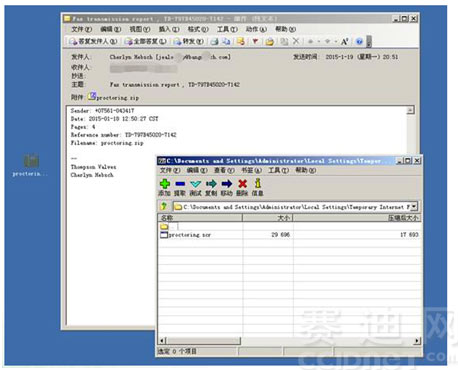Click the yellow Info (信息) button in 7-Zip
The height and width of the screenshot is (370, 458).
pos(257,187)
